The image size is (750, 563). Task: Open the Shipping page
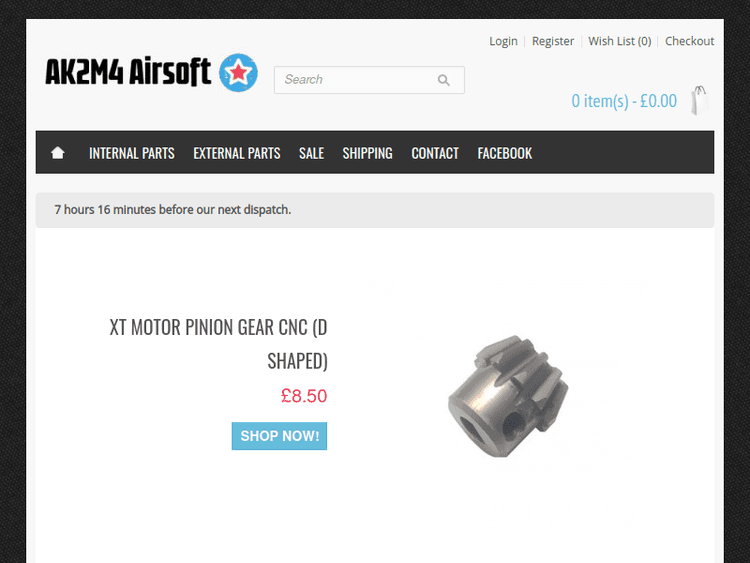[x=367, y=153]
